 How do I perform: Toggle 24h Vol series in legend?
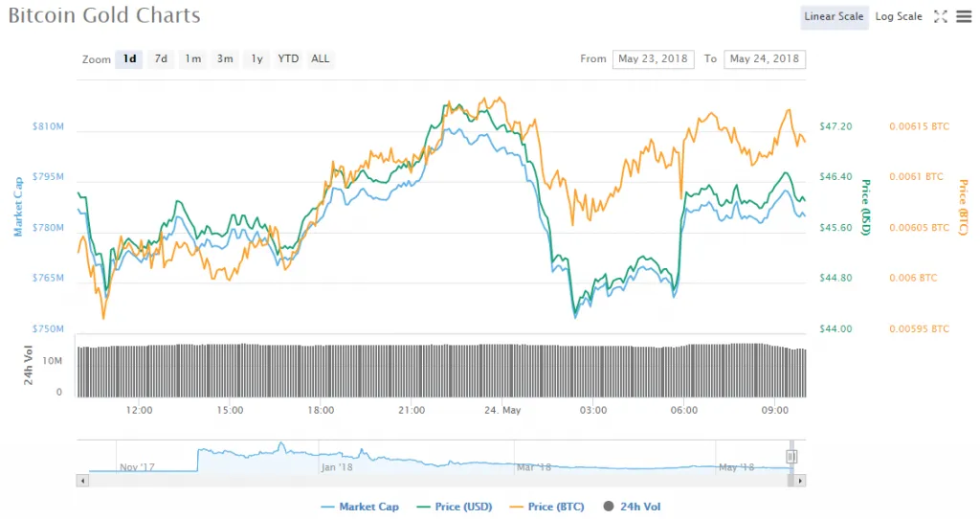tap(632, 507)
